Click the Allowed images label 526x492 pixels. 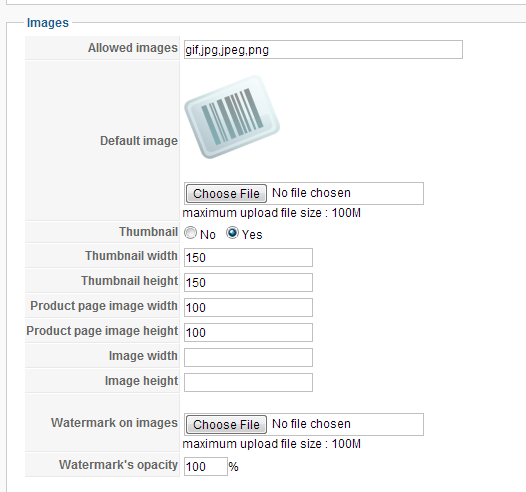(133, 48)
